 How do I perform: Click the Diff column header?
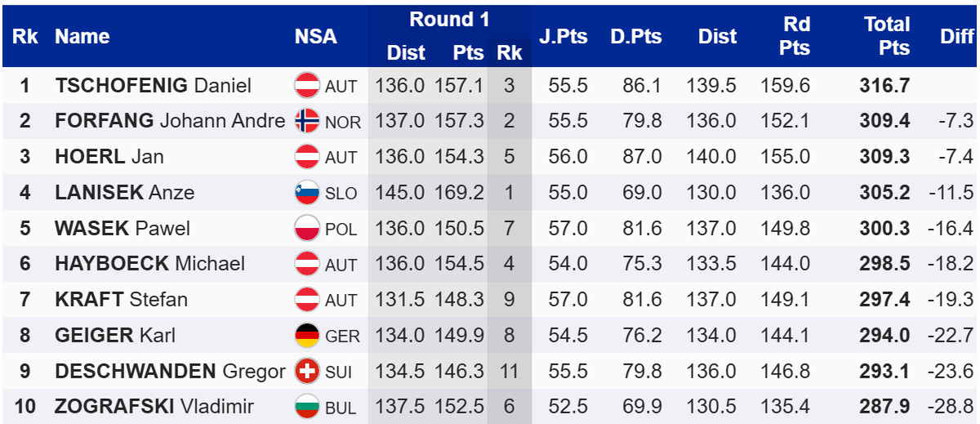coord(956,36)
